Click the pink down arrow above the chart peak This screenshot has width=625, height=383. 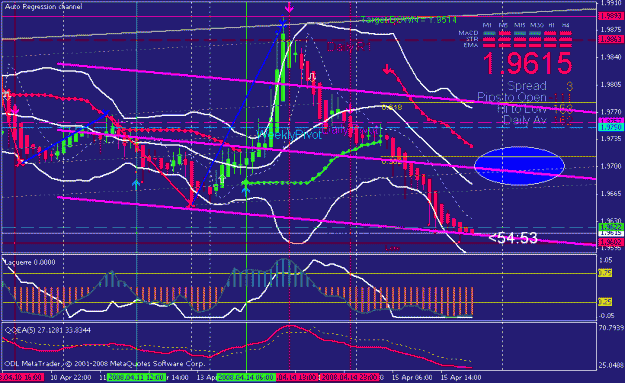[x=289, y=7]
